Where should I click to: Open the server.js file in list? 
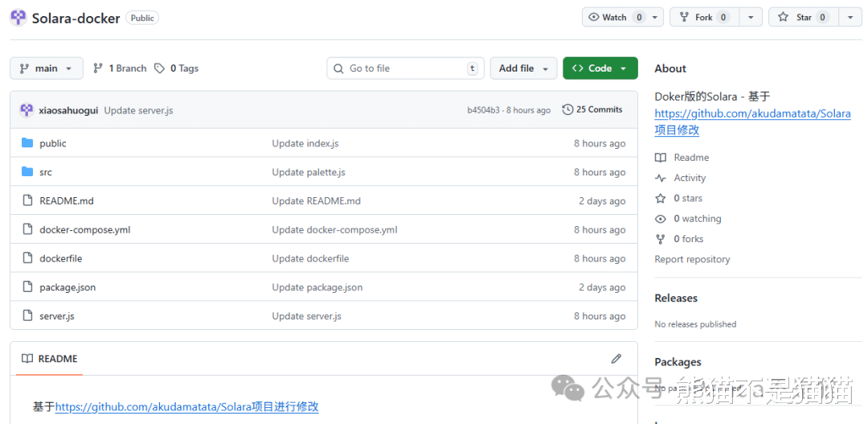click(57, 316)
